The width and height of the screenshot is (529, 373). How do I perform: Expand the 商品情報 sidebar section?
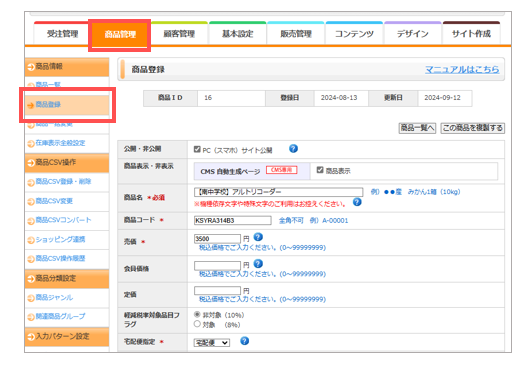click(67, 66)
